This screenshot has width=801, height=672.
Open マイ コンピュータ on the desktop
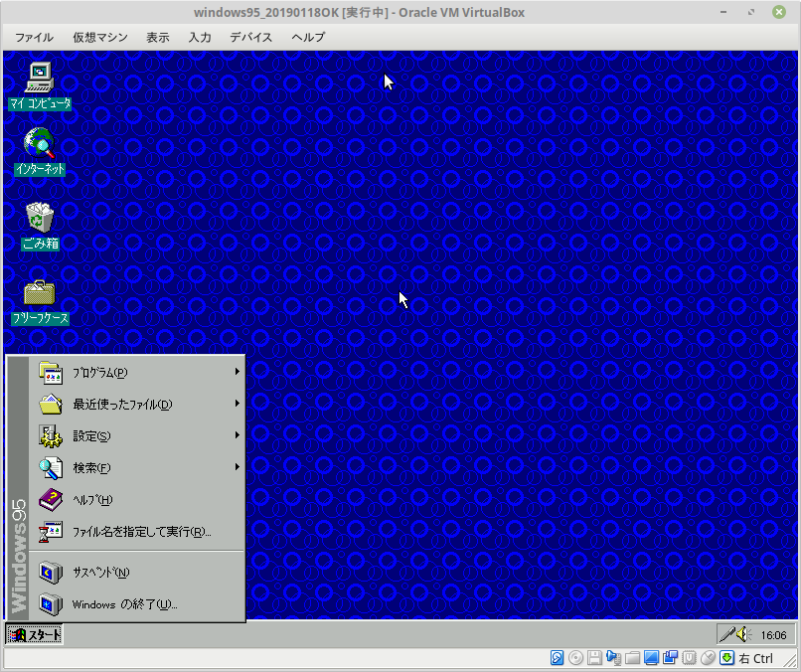(39, 80)
